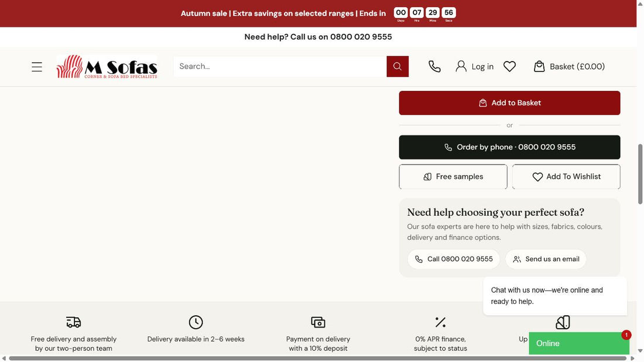The height and width of the screenshot is (362, 644).
Task: Click the bag icon in Add to Basket
Action: (482, 103)
